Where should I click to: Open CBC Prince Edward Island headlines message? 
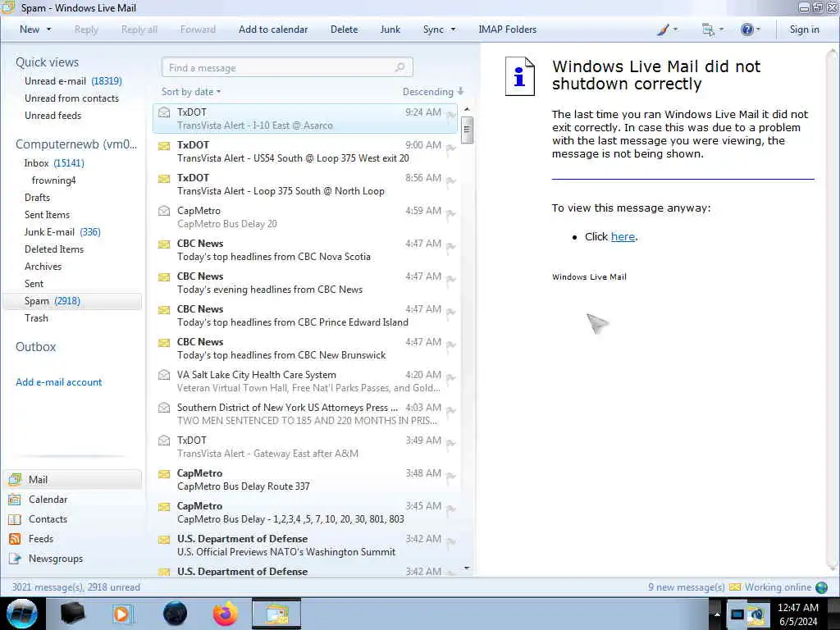pyautogui.click(x=305, y=316)
